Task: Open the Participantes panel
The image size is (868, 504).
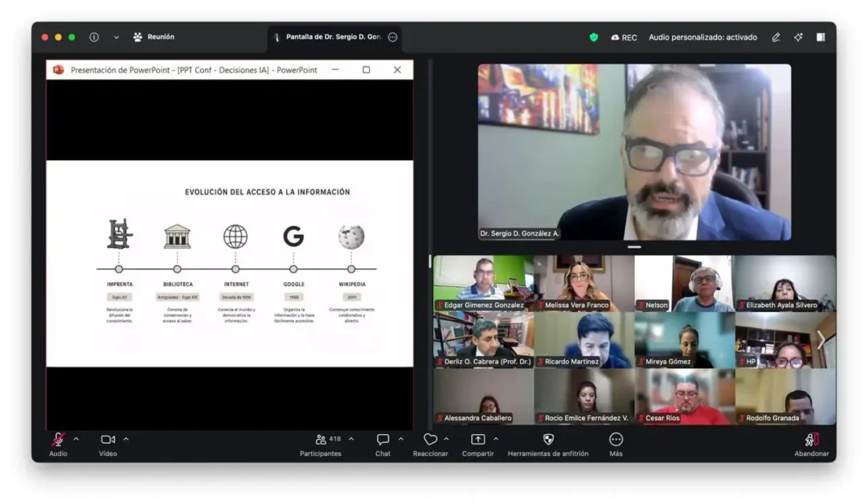Action: pos(321,439)
